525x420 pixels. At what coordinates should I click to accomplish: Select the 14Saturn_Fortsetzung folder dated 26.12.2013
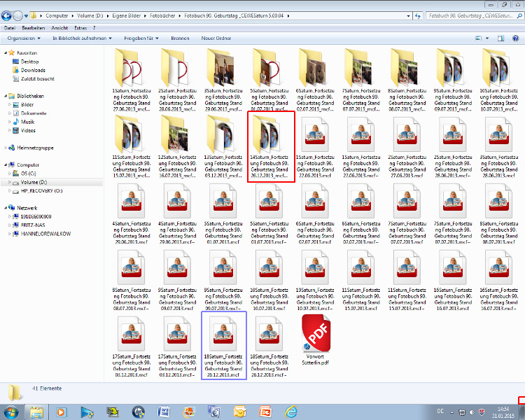pyautogui.click(x=270, y=147)
